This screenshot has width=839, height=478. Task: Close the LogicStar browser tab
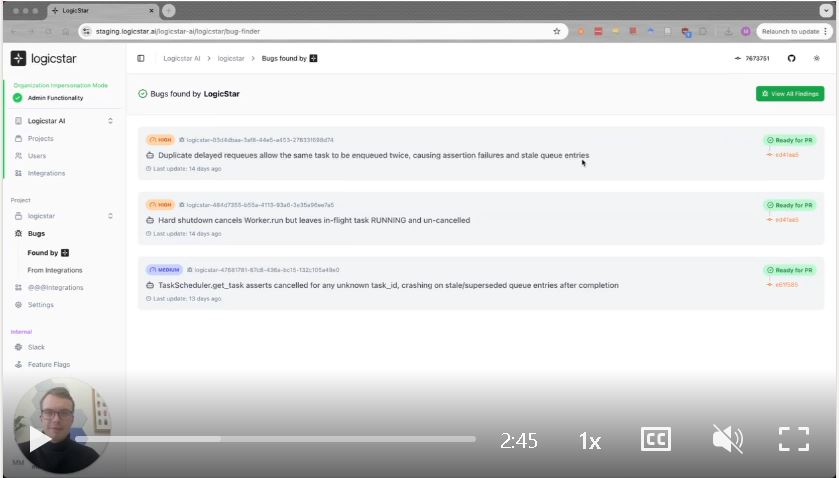coord(151,10)
